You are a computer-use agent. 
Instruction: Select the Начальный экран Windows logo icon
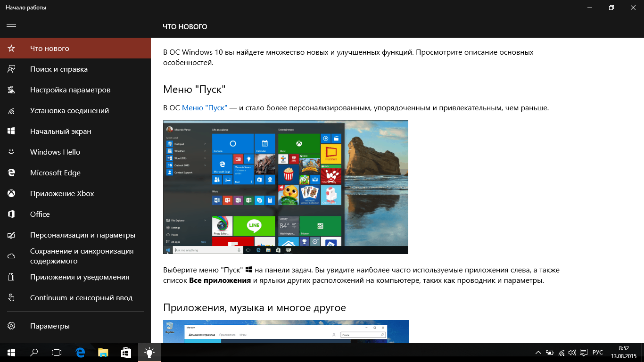click(x=11, y=132)
